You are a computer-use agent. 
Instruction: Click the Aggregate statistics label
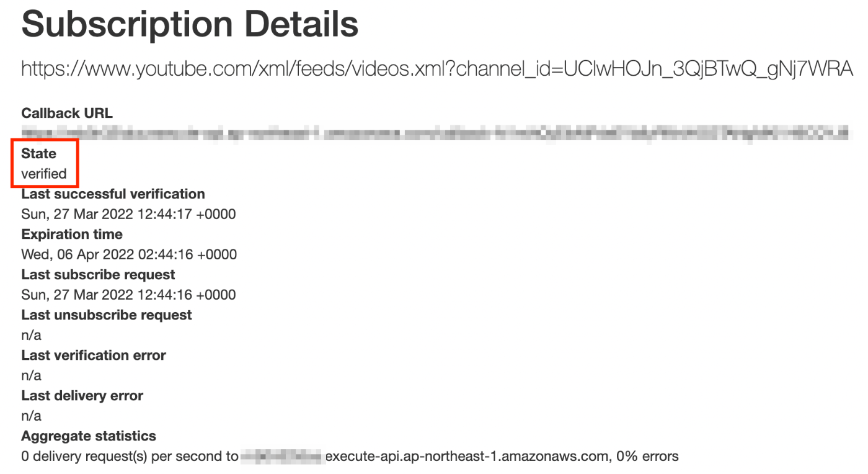[x=89, y=436]
